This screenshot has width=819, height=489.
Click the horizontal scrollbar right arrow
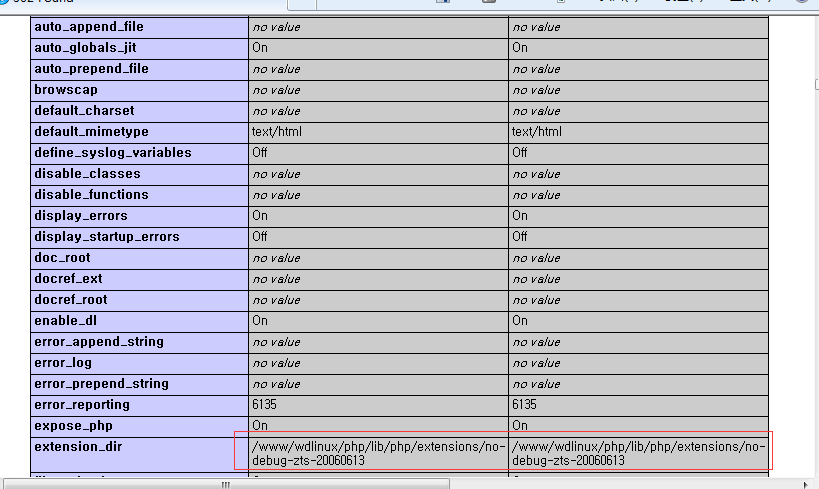coord(805,485)
